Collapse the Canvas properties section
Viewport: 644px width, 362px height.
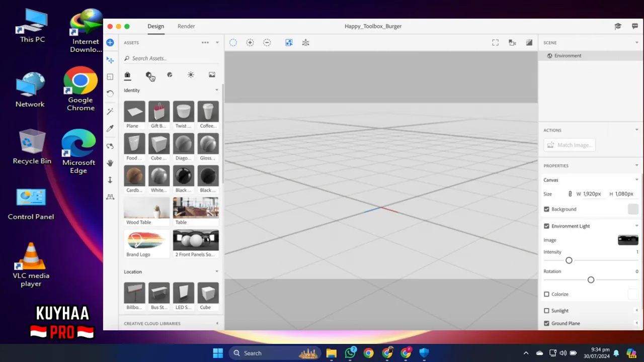636,180
